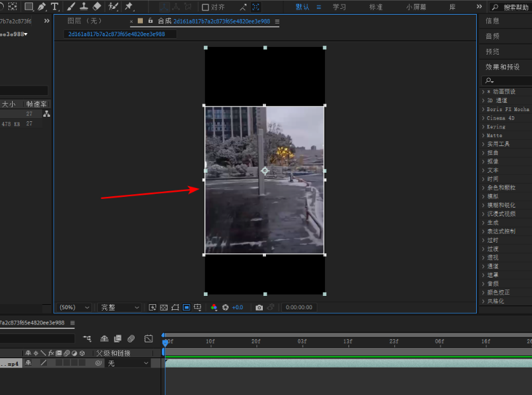Click the green work area bar in timeline

tap(349, 357)
